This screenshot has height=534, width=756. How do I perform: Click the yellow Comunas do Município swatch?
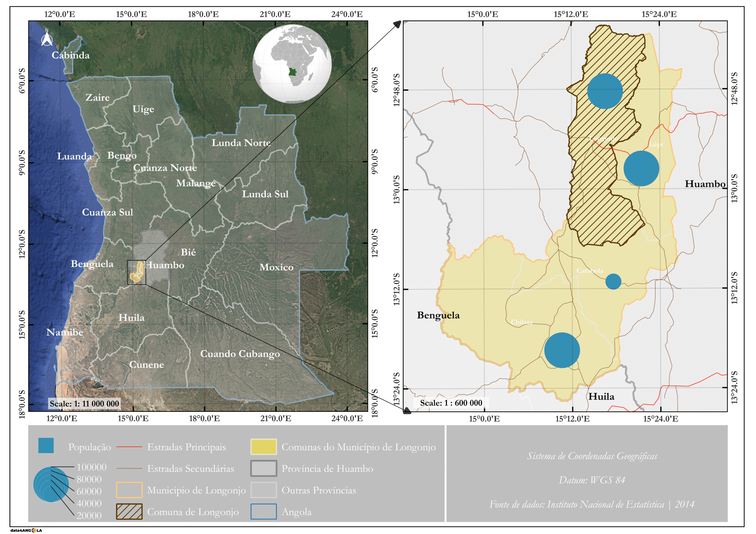click(263, 447)
